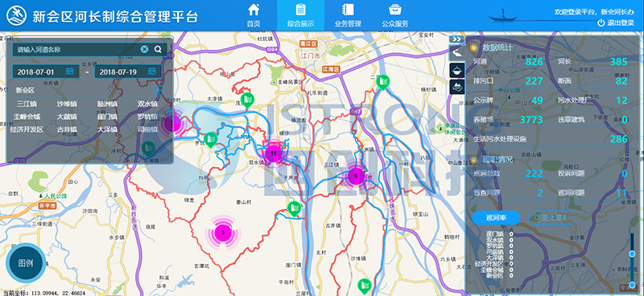
Task: Select 三江镇 in the town list
Action: tap(27, 105)
